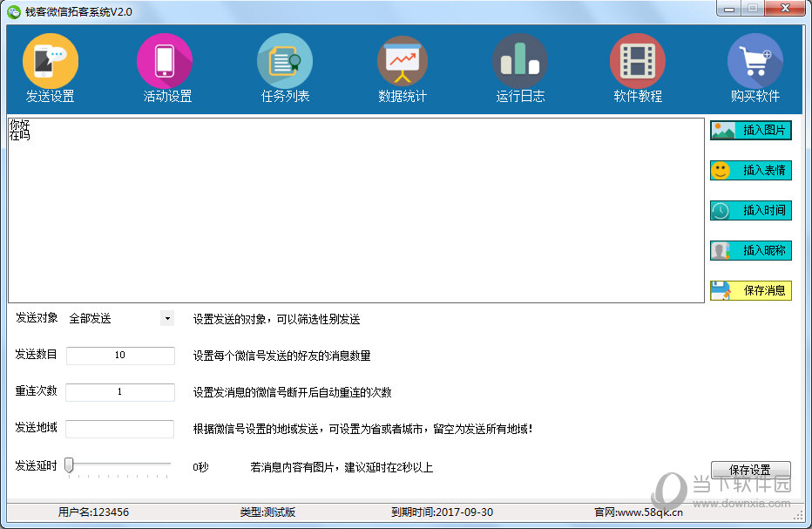Open 软件教程 film tutorial icon

point(638,62)
